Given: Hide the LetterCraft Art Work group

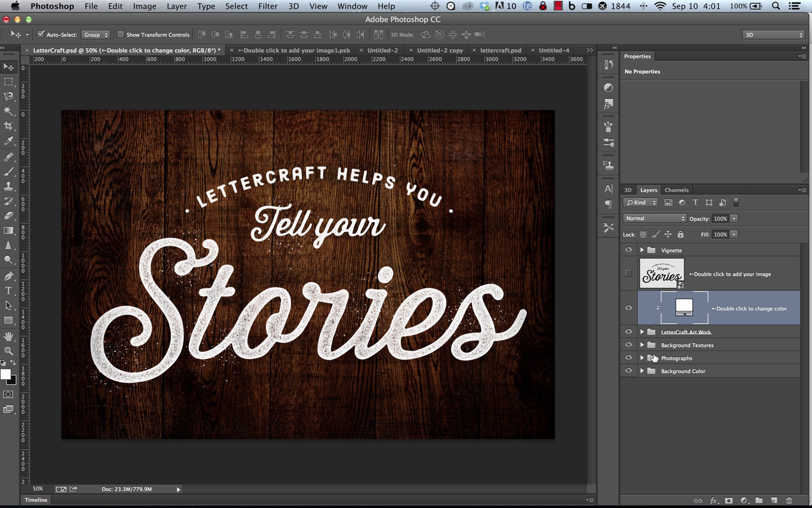Looking at the screenshot, I should coord(629,332).
